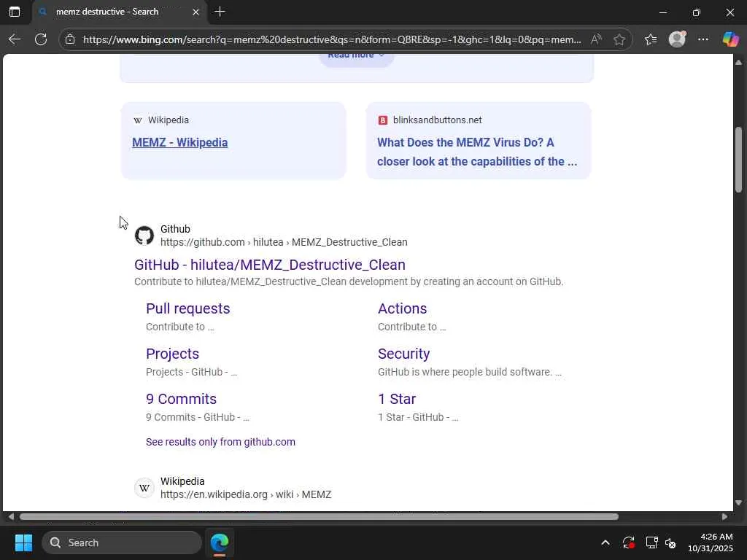Expand the Read more button

point(356,57)
